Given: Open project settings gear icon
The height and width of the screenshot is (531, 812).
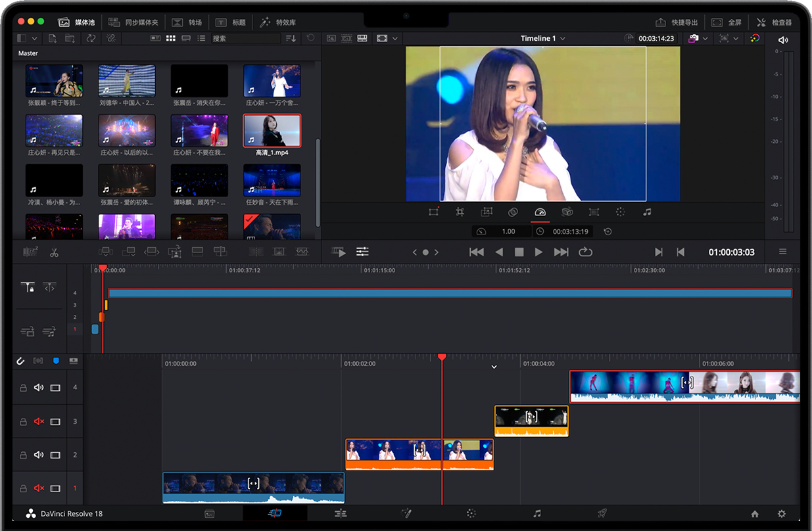Looking at the screenshot, I should click(781, 514).
